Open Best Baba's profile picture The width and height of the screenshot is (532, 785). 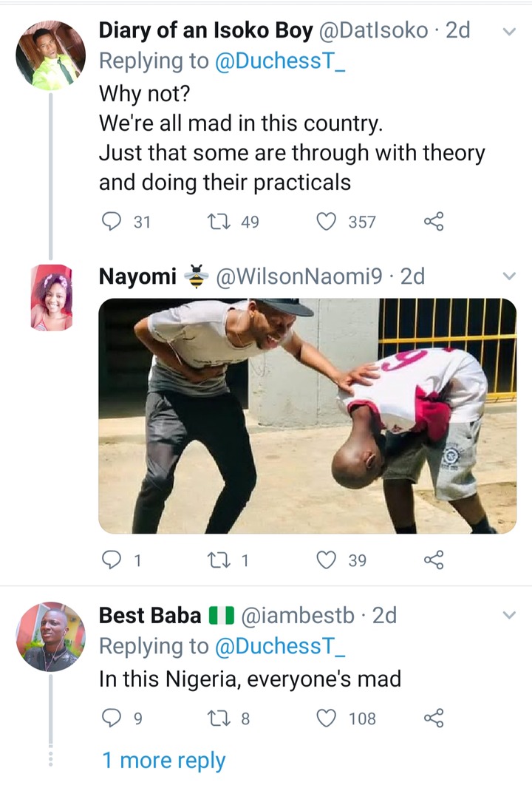(x=50, y=636)
